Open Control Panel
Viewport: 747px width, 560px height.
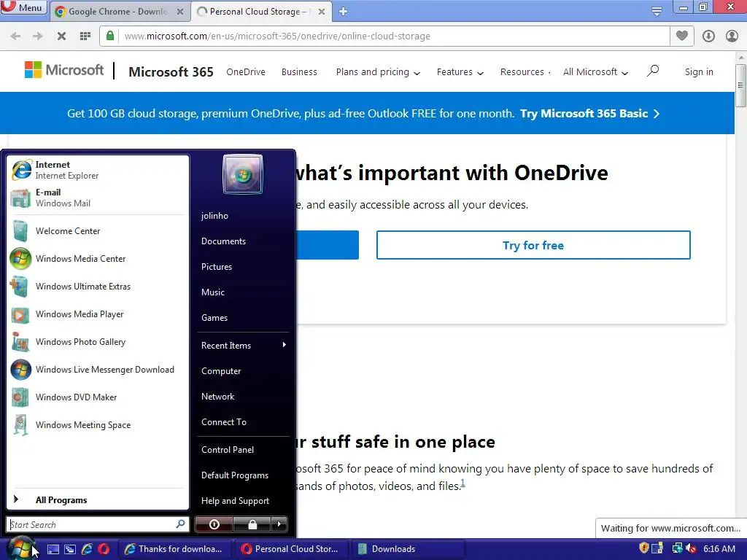point(243,449)
